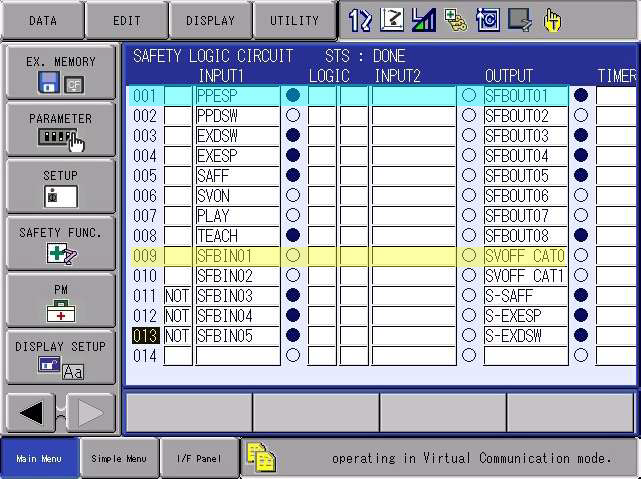Image resolution: width=641 pixels, height=479 pixels.
Task: Open the UTILITY menu
Action: pos(294,20)
